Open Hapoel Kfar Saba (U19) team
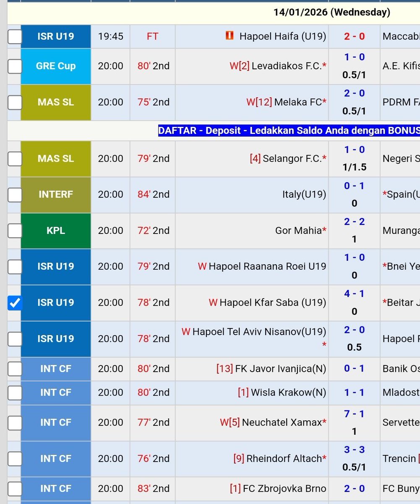Viewport: 420px width, 504px height. point(273,302)
